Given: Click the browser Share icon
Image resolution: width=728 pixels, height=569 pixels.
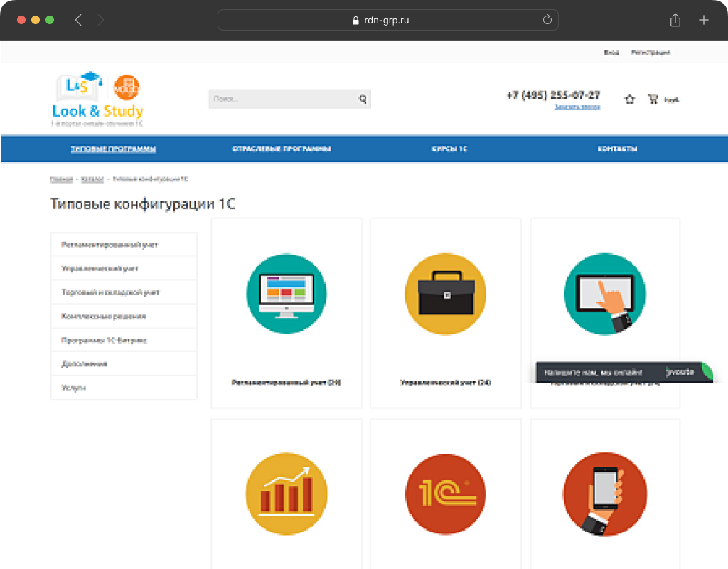Looking at the screenshot, I should [x=675, y=21].
